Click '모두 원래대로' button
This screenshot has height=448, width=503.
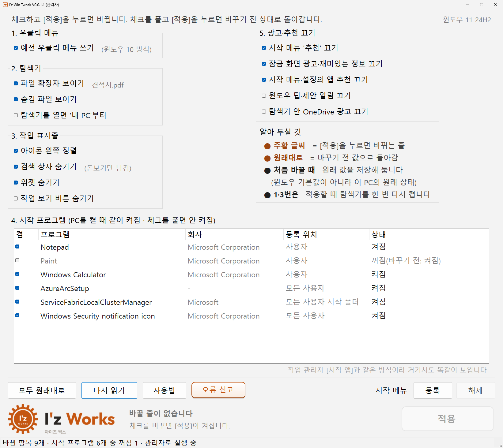[42, 390]
